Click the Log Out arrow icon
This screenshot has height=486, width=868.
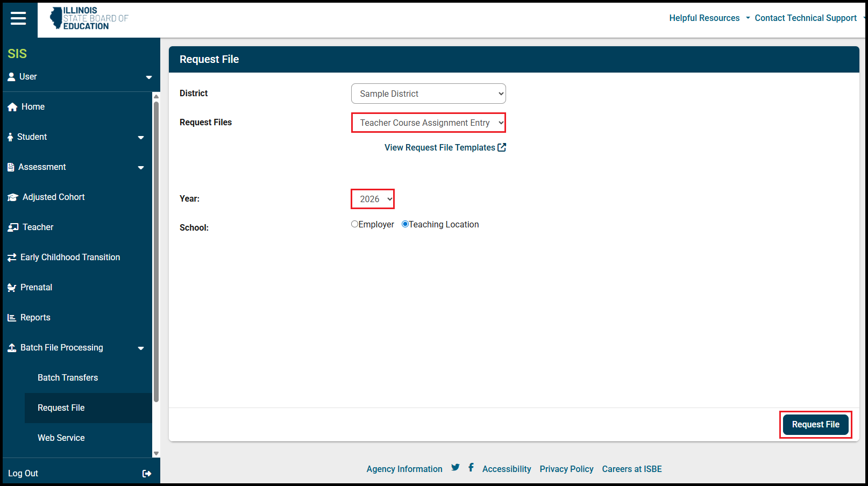(146, 474)
